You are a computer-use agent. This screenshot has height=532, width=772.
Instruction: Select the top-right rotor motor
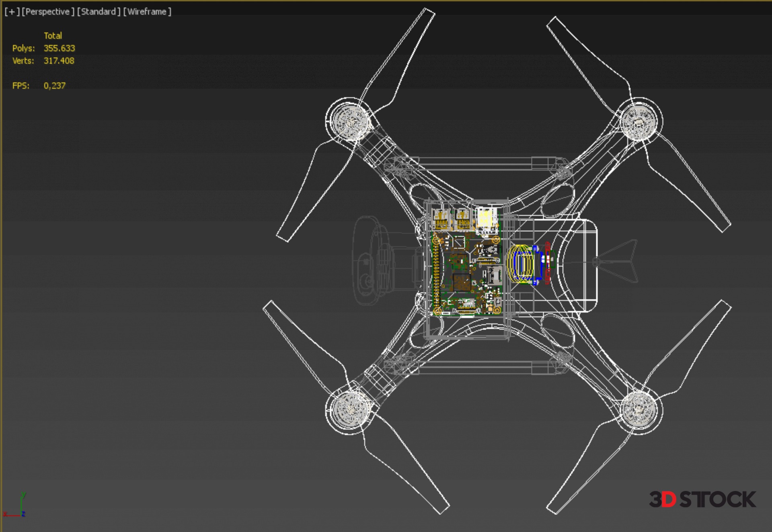click(639, 121)
